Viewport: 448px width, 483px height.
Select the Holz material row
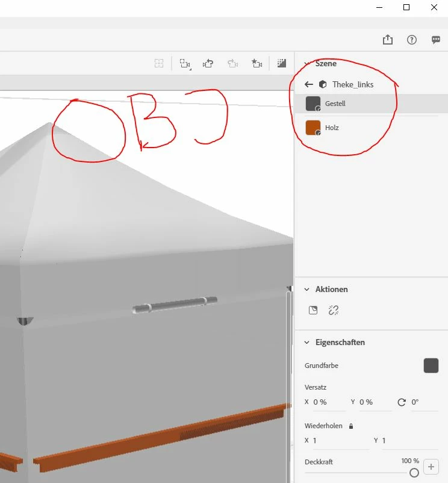click(x=372, y=128)
